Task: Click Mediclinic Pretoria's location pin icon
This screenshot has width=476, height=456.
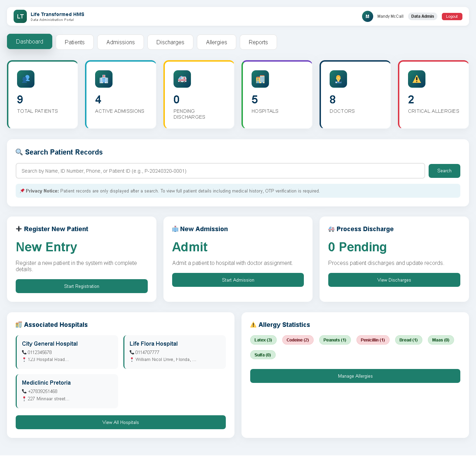Action: click(x=24, y=399)
